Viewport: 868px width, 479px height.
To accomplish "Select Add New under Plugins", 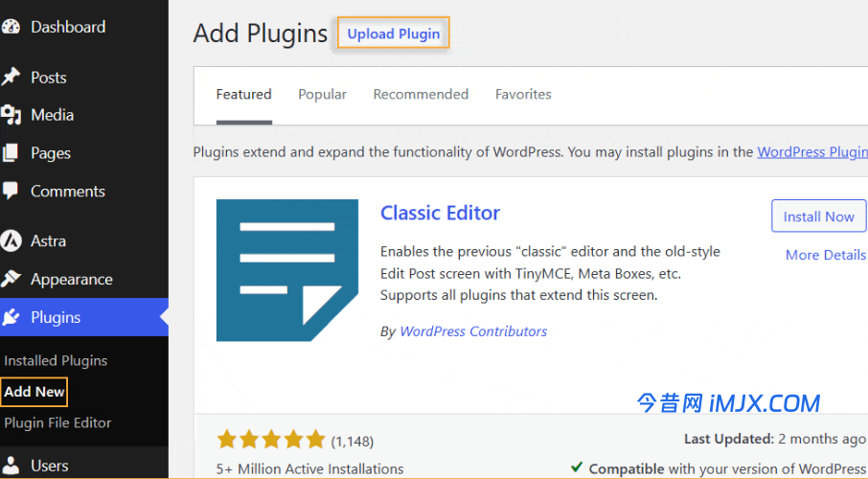I will tap(34, 392).
